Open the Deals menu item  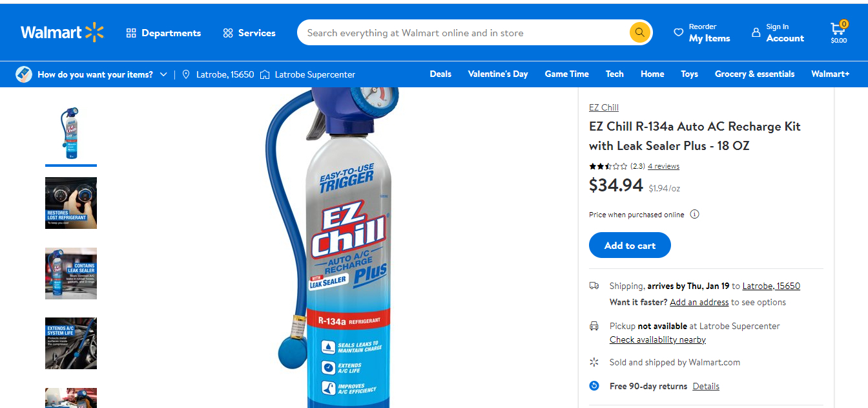(x=440, y=74)
